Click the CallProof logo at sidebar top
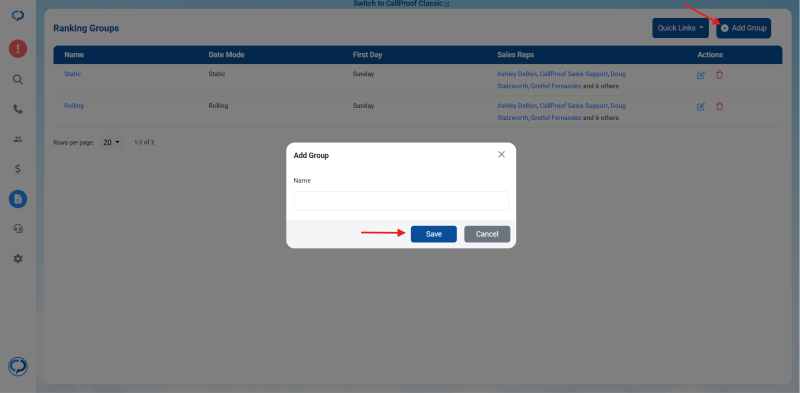800x393 pixels. click(18, 16)
